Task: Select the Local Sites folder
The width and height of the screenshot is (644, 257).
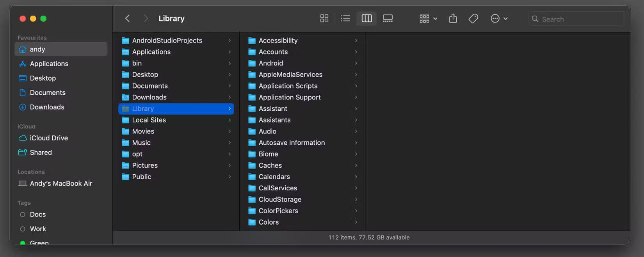Action: tap(176, 120)
